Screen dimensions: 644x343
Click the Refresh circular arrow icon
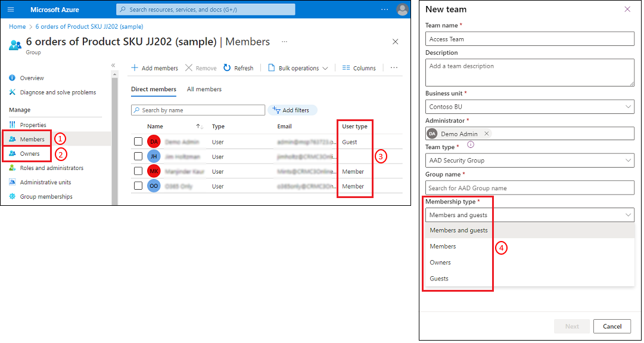coord(227,67)
